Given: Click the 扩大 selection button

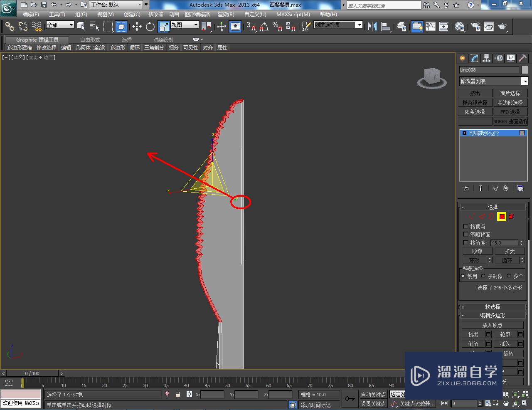Looking at the screenshot, I should [x=510, y=251].
